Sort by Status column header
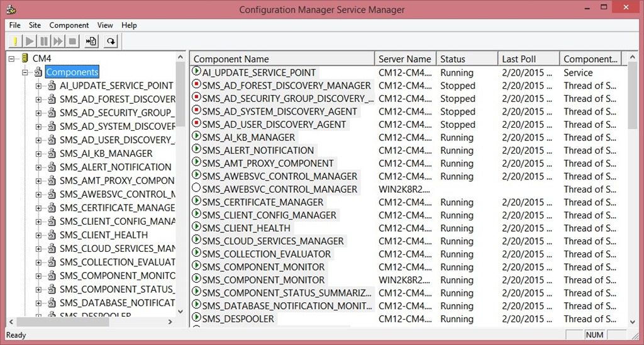 [467, 59]
